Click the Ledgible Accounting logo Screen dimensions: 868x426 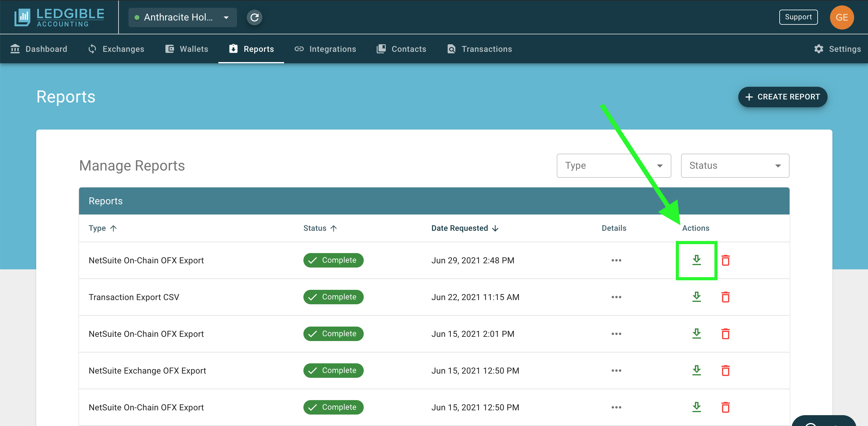coord(59,17)
